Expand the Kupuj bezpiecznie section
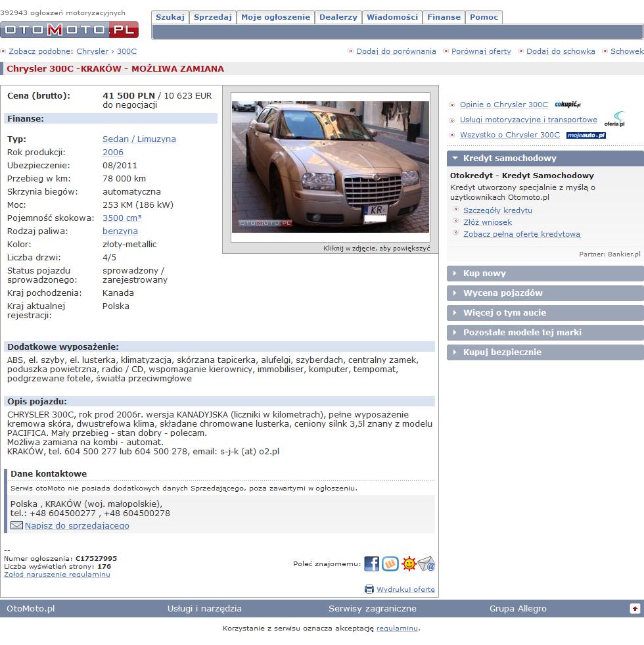644x645 pixels. 545,352
